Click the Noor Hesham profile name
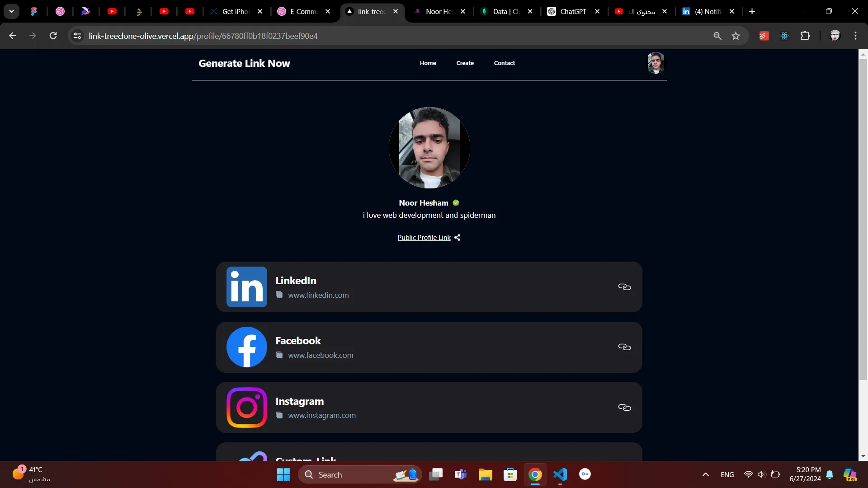The width and height of the screenshot is (868, 488). (x=423, y=203)
